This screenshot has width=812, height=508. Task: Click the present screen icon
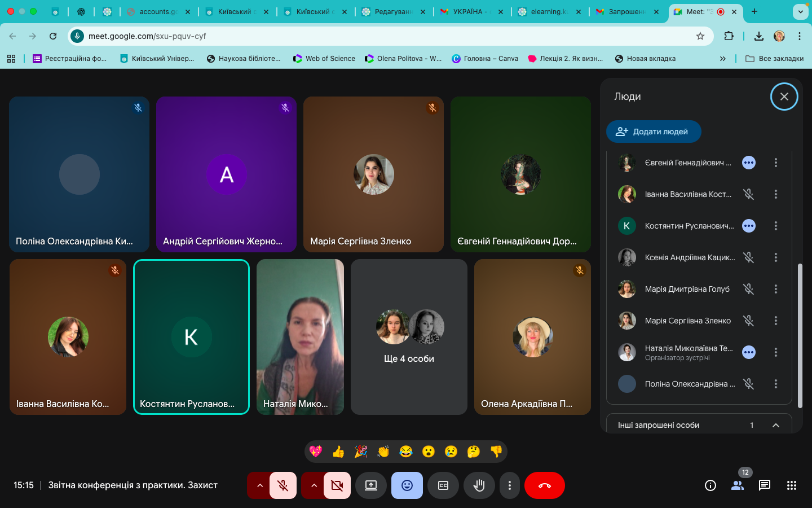tap(371, 485)
